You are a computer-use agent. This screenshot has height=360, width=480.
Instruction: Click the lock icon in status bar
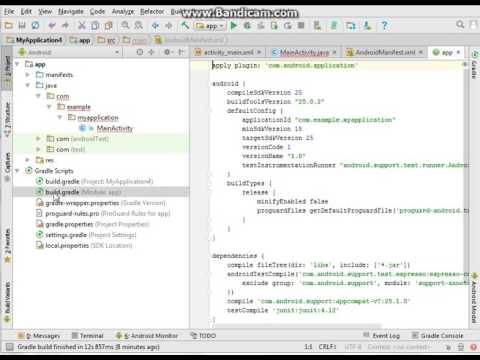[x=461, y=347]
